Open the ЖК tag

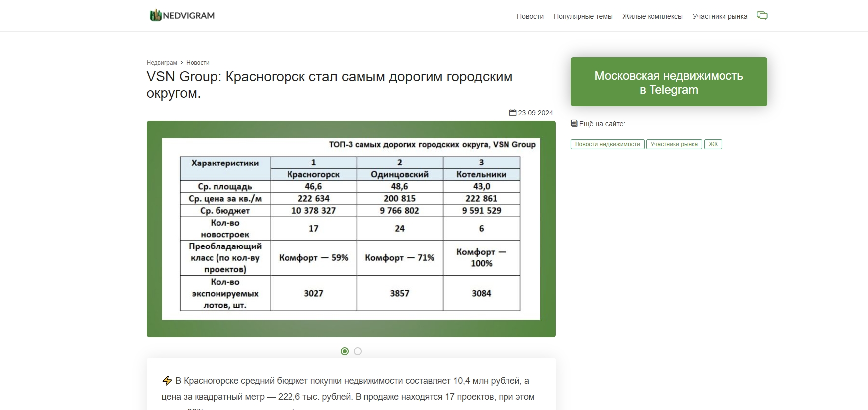[713, 144]
